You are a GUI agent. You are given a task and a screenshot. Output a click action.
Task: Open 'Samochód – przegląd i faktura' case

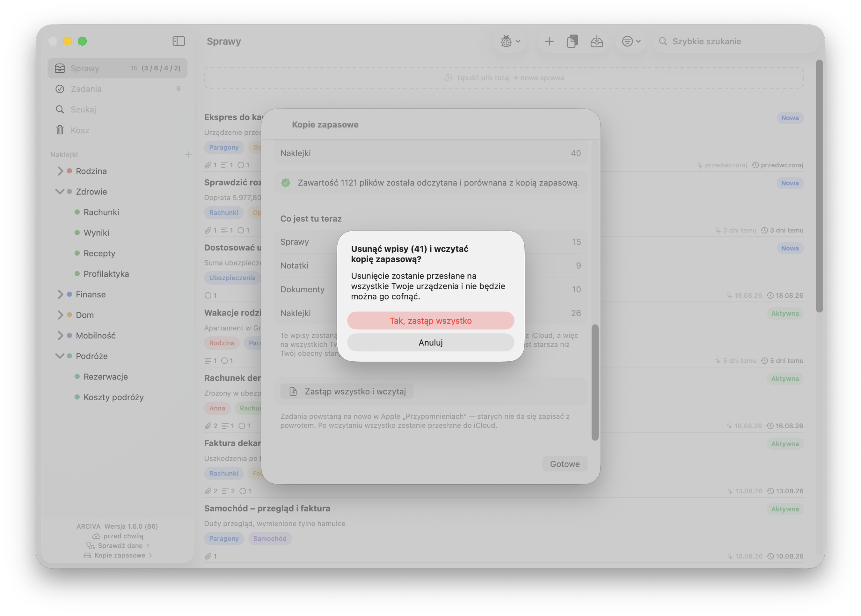pyautogui.click(x=267, y=508)
